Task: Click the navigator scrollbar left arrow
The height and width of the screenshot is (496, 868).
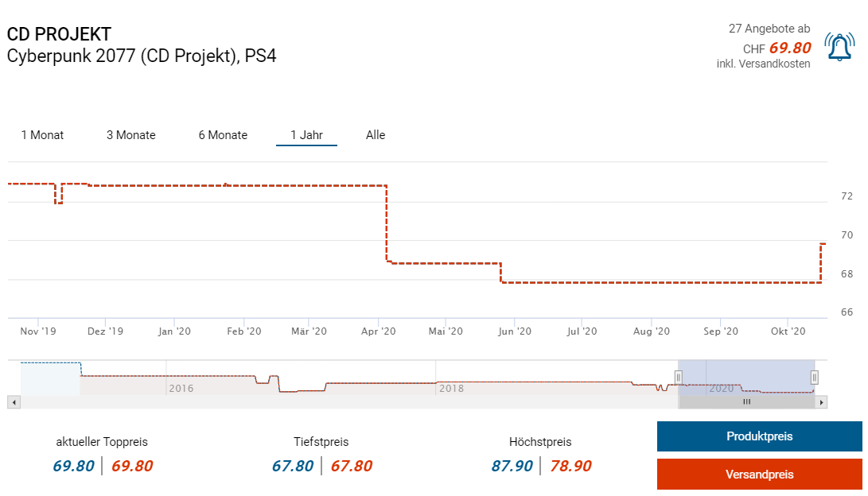Action: pos(14,402)
